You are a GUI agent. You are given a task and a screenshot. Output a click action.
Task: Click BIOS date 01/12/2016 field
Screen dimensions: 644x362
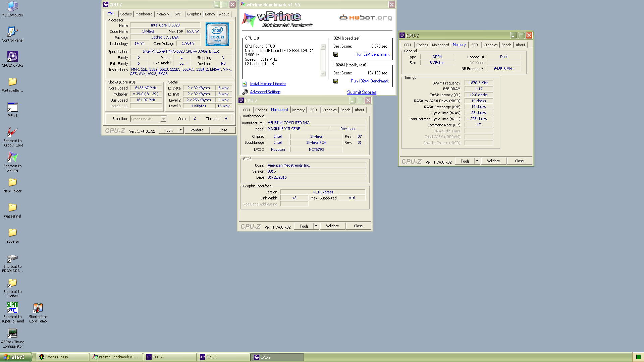click(316, 177)
